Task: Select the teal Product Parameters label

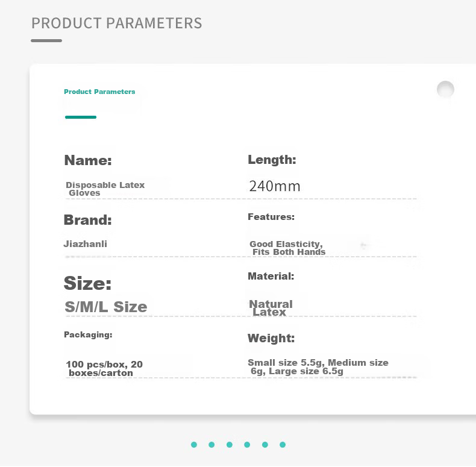Action: tap(99, 92)
